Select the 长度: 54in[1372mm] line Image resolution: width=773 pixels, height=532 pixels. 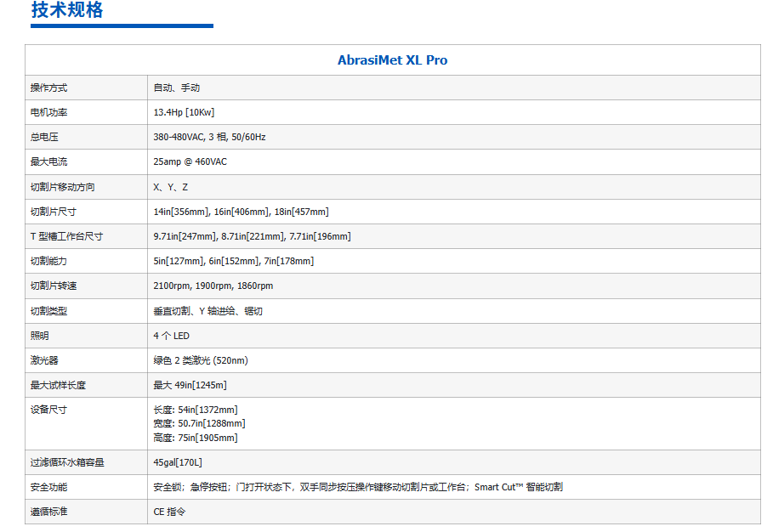tap(196, 410)
